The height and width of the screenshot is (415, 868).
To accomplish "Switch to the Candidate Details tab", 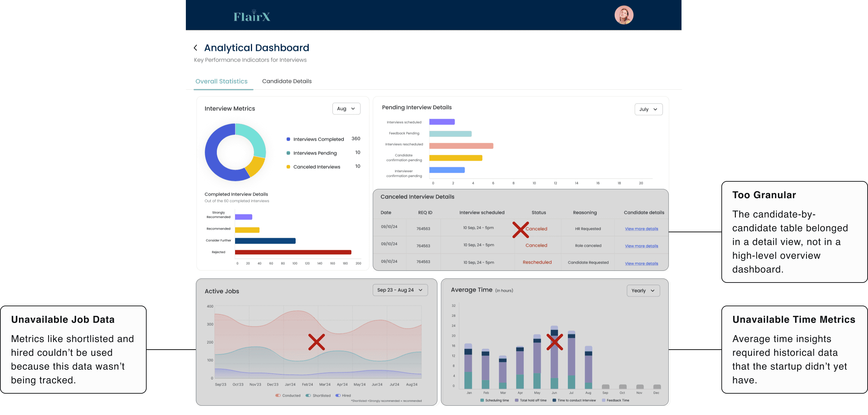I will [287, 81].
